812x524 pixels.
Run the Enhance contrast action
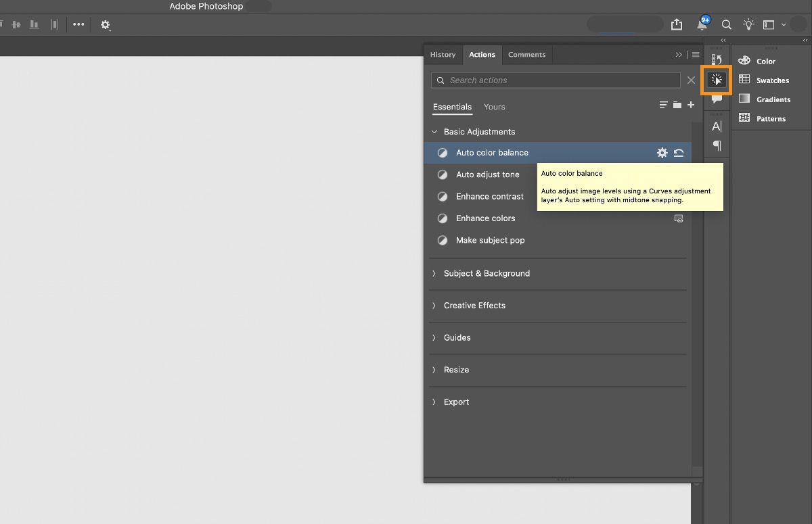[x=489, y=197]
